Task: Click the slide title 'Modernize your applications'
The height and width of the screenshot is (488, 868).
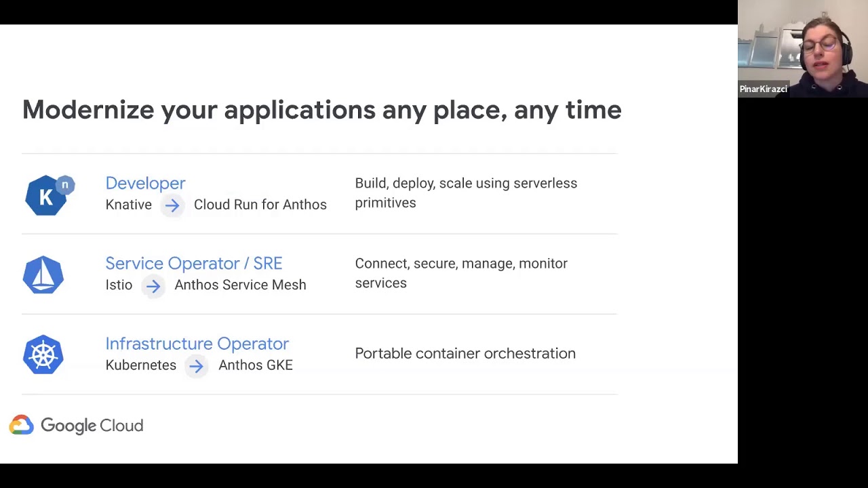Action: 321,110
